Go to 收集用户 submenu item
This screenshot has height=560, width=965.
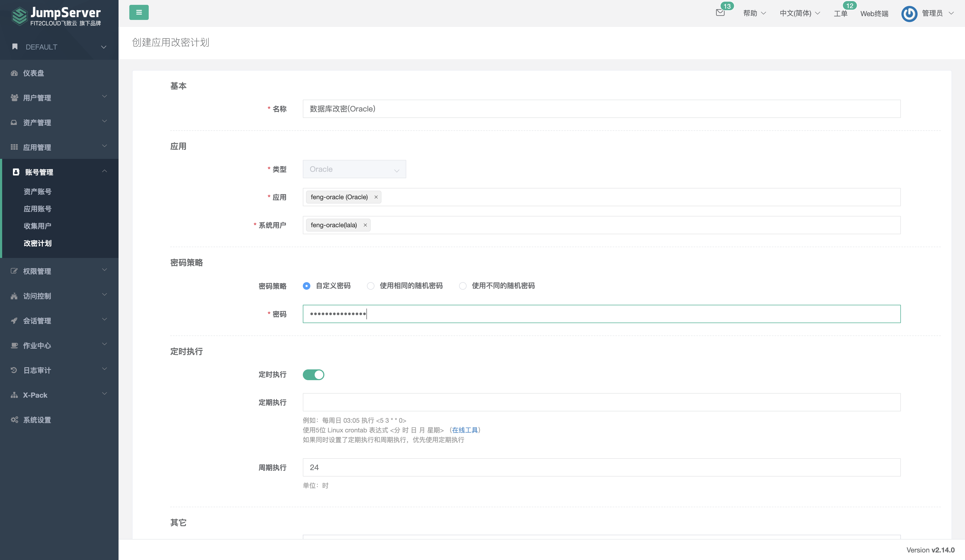37,226
